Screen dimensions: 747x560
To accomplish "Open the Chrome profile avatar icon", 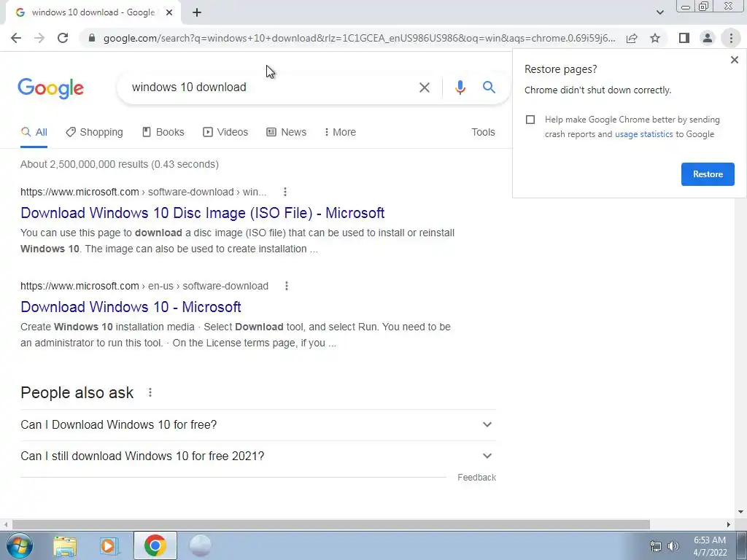I will point(708,38).
